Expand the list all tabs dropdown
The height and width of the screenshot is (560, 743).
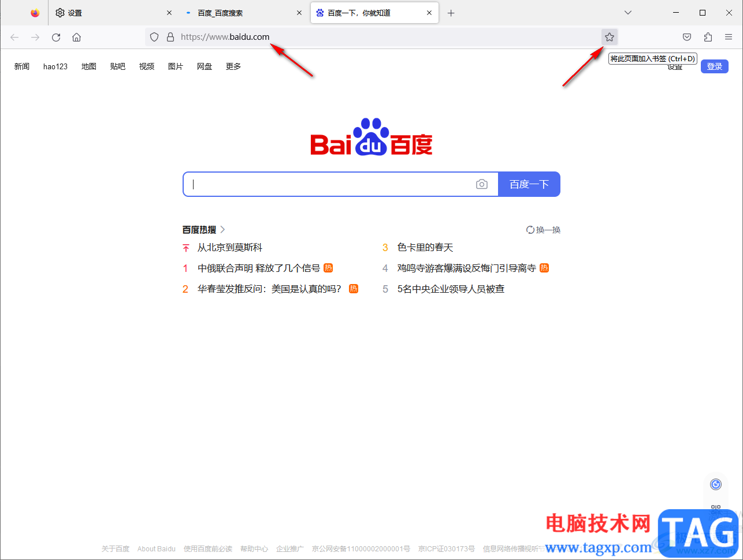click(x=628, y=13)
